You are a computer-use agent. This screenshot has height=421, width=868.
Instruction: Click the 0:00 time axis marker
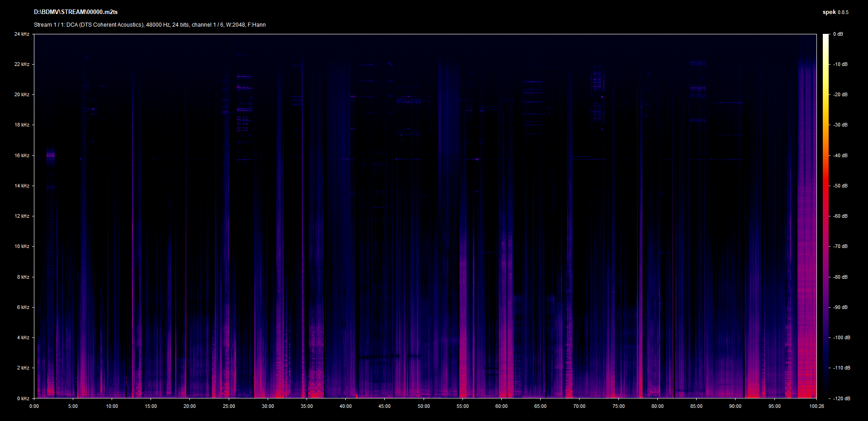click(x=34, y=406)
